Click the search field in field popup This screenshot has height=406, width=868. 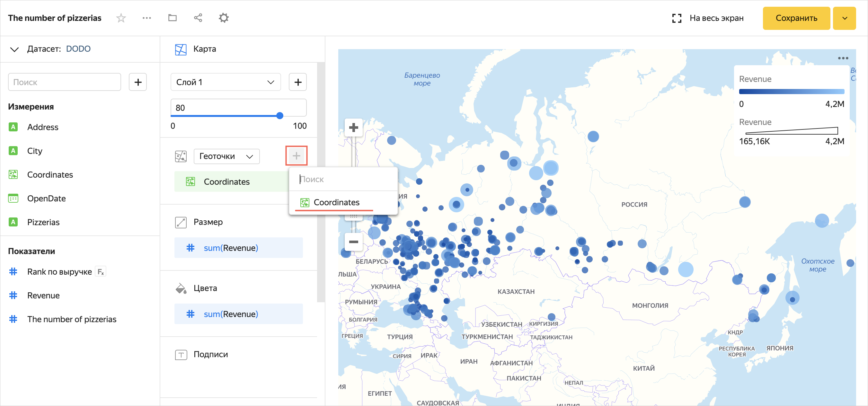click(x=343, y=179)
